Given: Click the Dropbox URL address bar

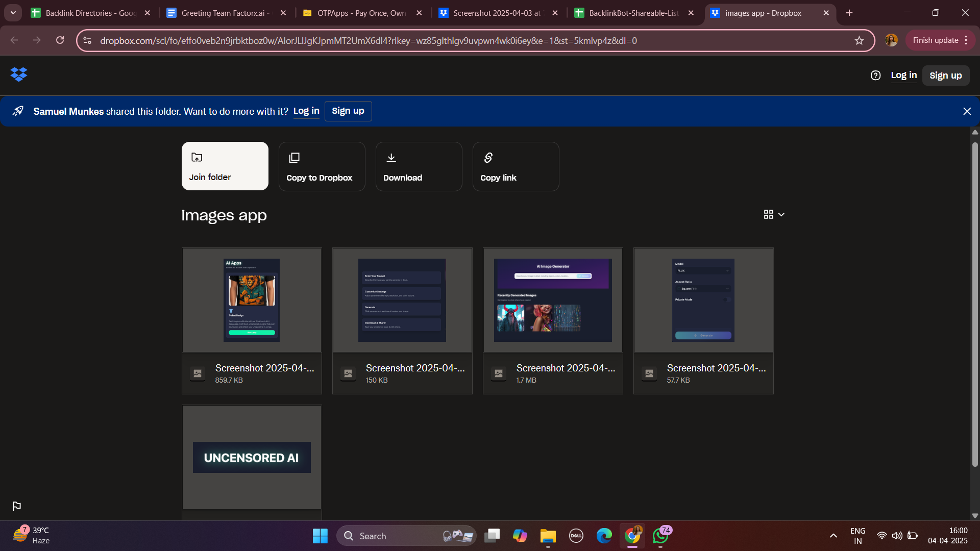Looking at the screenshot, I should pos(475,41).
